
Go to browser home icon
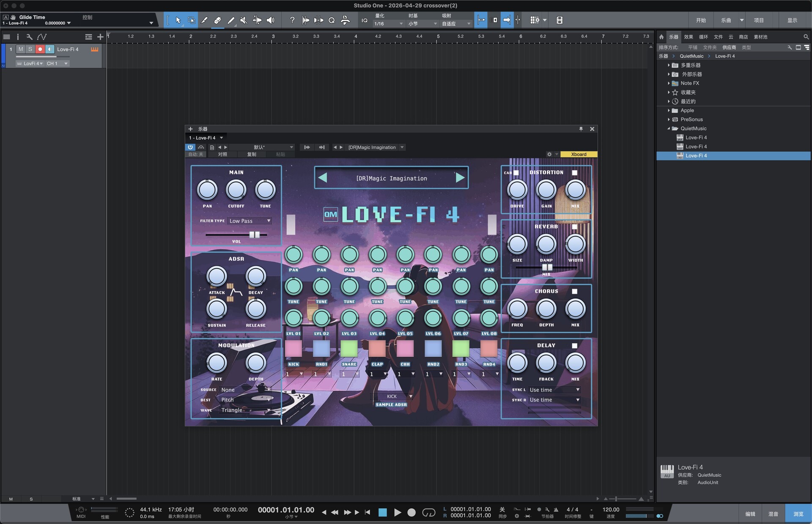point(661,37)
